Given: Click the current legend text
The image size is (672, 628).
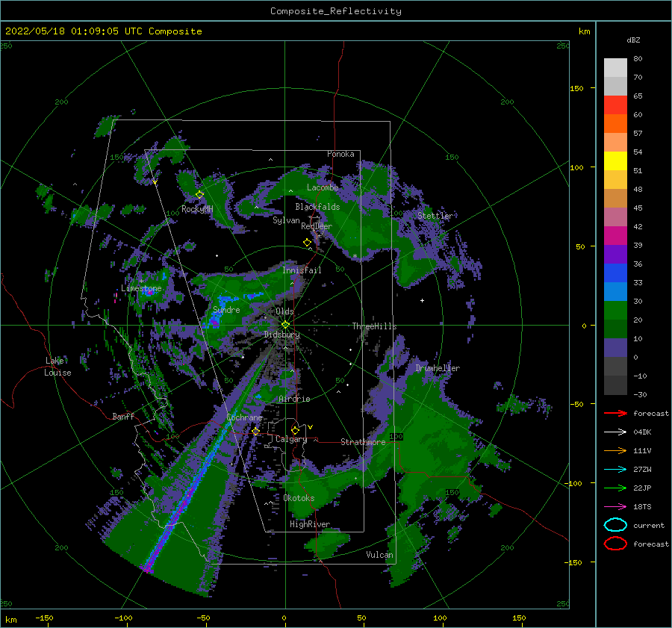Looking at the screenshot, I should tap(649, 525).
